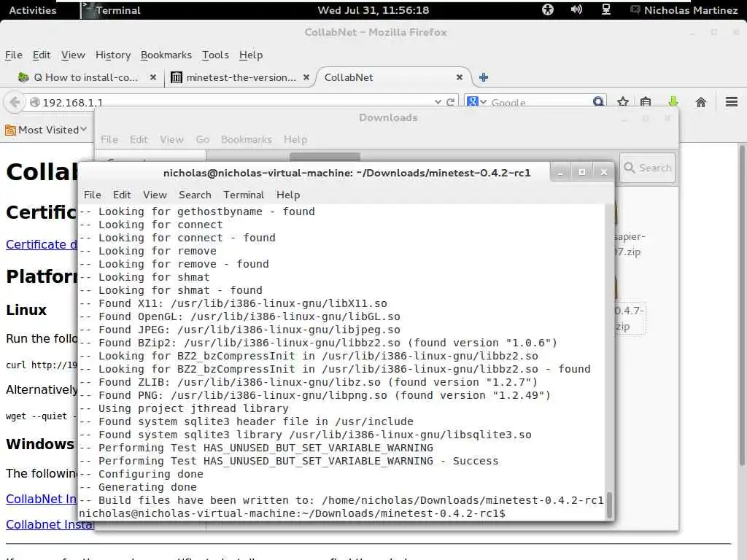This screenshot has height=560, width=747.
Task: Open the URL history dropdown arrow
Action: tap(438, 102)
